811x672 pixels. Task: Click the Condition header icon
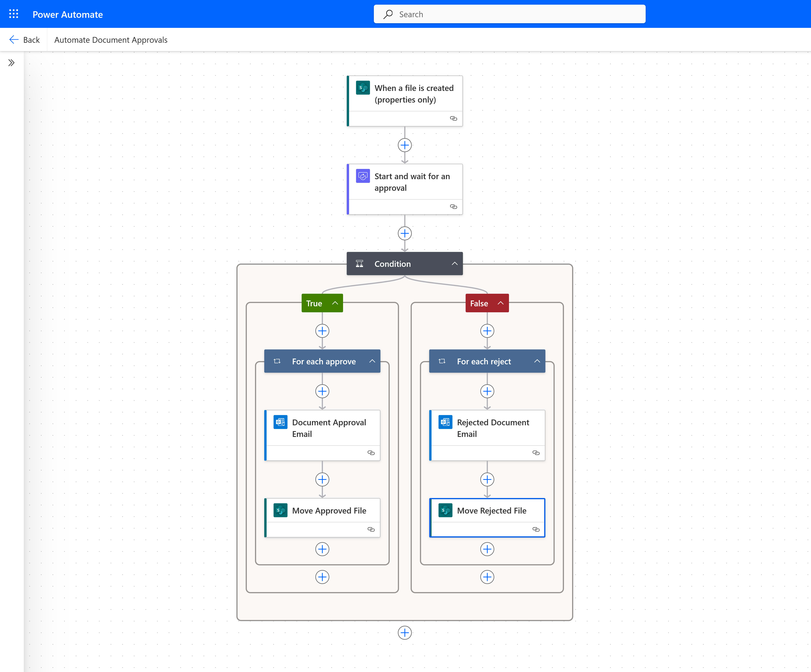(360, 264)
